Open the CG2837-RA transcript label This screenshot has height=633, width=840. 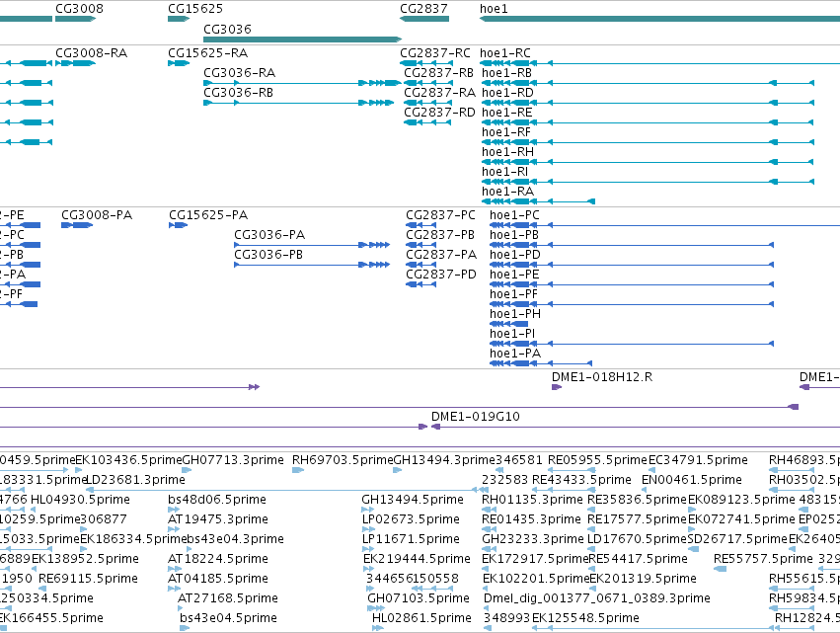439,93
